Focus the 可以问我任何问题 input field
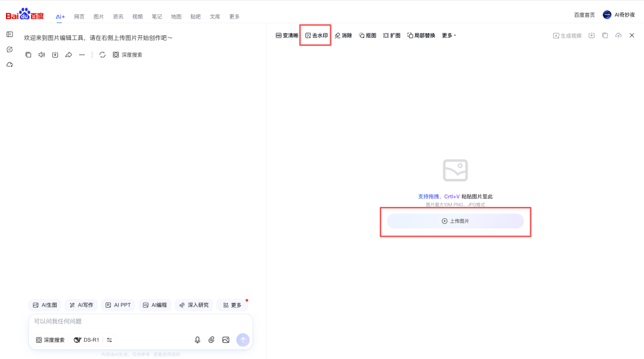The height and width of the screenshot is (359, 644). (x=141, y=321)
